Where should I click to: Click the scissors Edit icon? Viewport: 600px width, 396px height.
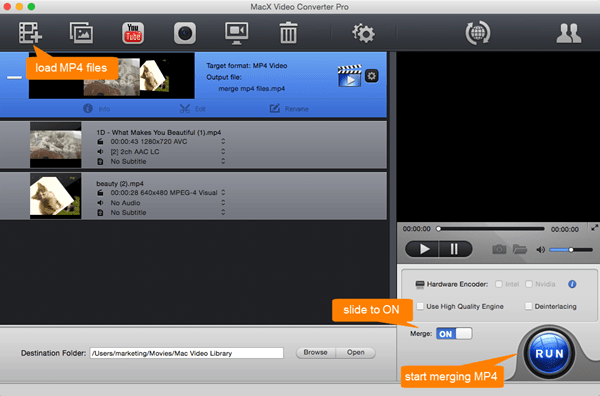[185, 109]
